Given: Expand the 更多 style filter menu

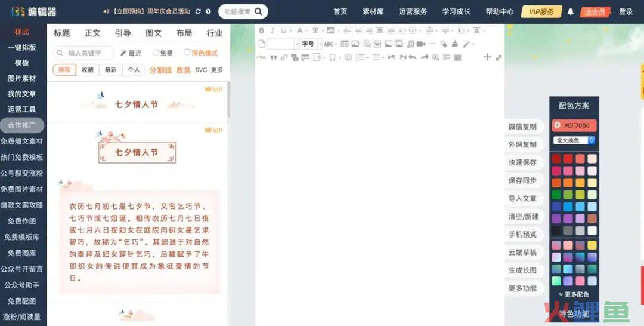Looking at the screenshot, I should [x=217, y=70].
